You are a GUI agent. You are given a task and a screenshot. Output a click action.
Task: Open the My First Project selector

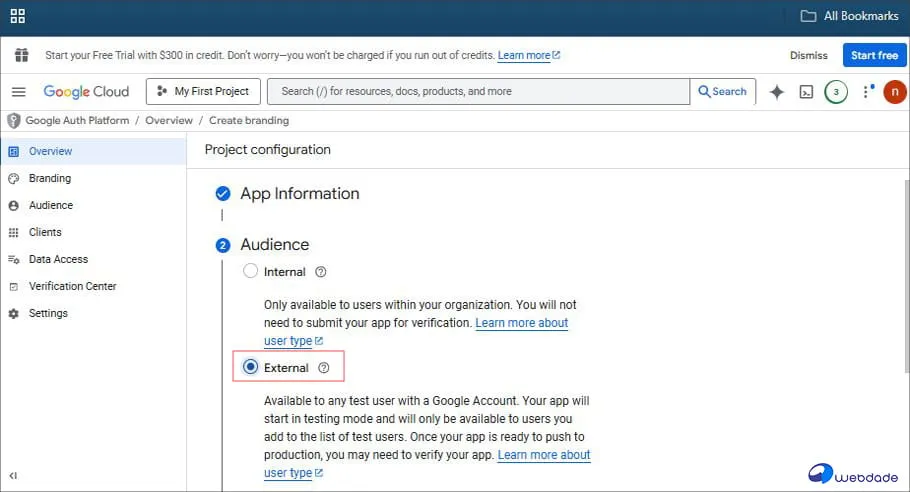(204, 92)
